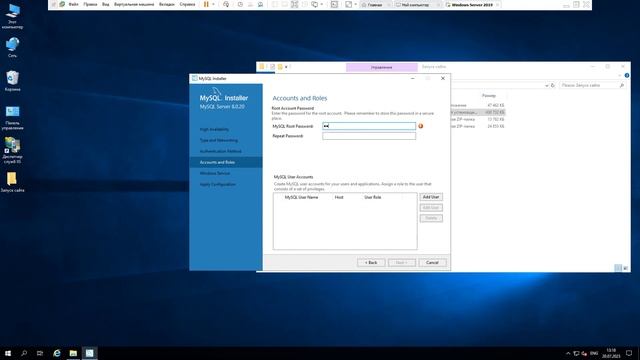The image size is (640, 360).
Task: Go to High Availability step in sidebar
Action: 214,129
